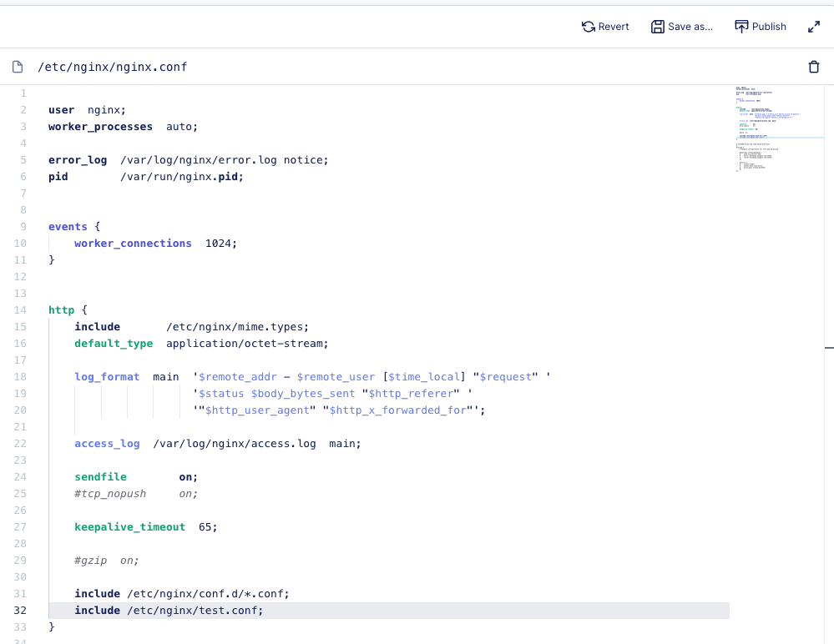Click the value 65 on line 27
The height and width of the screenshot is (644, 834).
(x=205, y=527)
